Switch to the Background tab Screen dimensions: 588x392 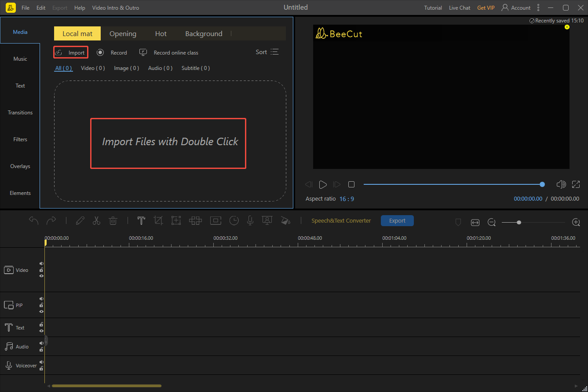pos(204,33)
